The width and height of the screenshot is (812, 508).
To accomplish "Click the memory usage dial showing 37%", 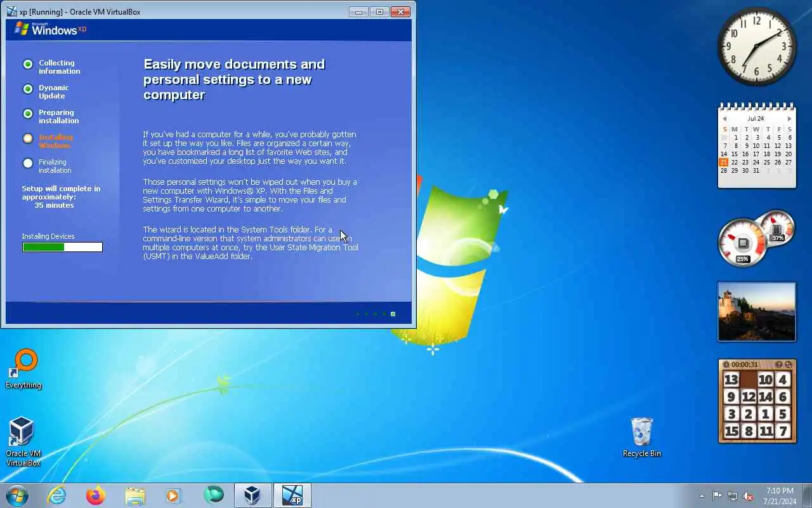I will 776,227.
